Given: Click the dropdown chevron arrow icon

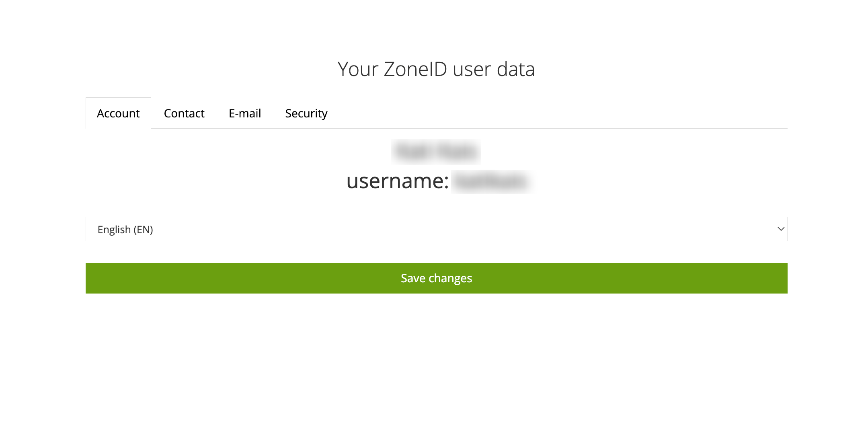Looking at the screenshot, I should [x=781, y=229].
